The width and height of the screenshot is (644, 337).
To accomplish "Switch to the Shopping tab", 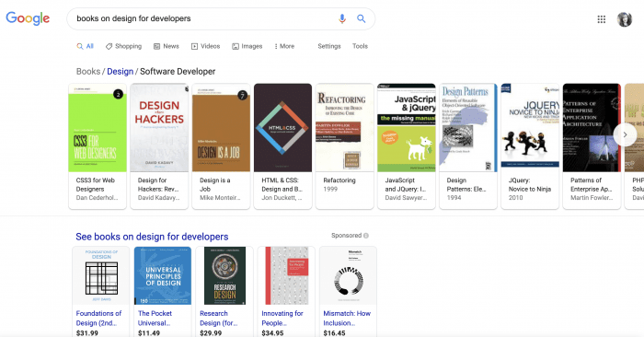I will tap(123, 46).
